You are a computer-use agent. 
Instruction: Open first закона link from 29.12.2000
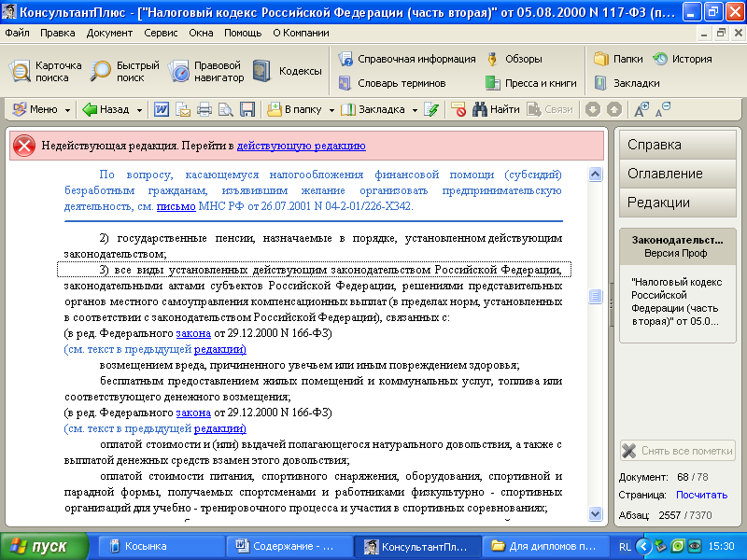pos(193,333)
